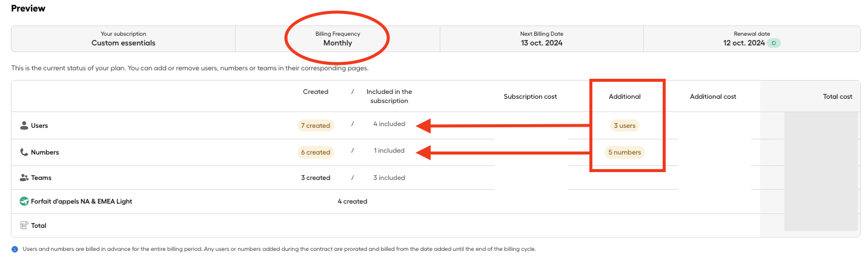
Task: Select the '7 created' users badge
Action: [x=316, y=125]
